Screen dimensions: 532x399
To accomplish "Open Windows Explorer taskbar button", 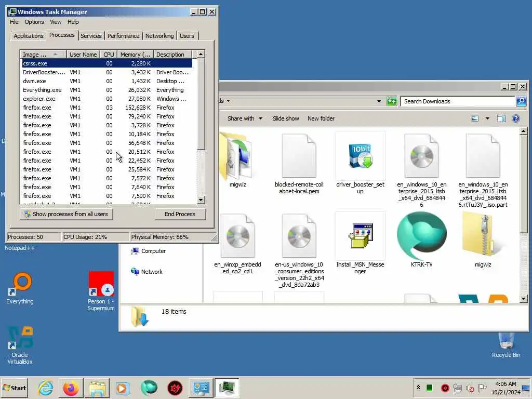I will click(x=97, y=388).
